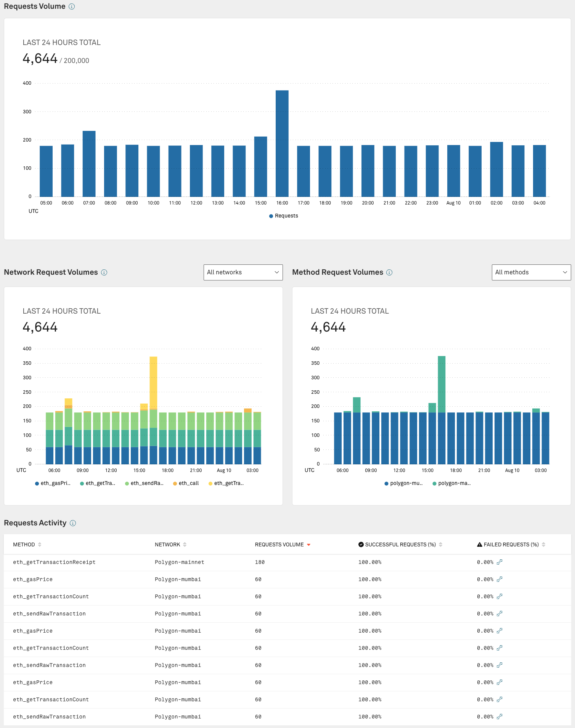The height and width of the screenshot is (728, 575).
Task: Click the tallest green bar in Method Request Volumes
Action: point(442,384)
